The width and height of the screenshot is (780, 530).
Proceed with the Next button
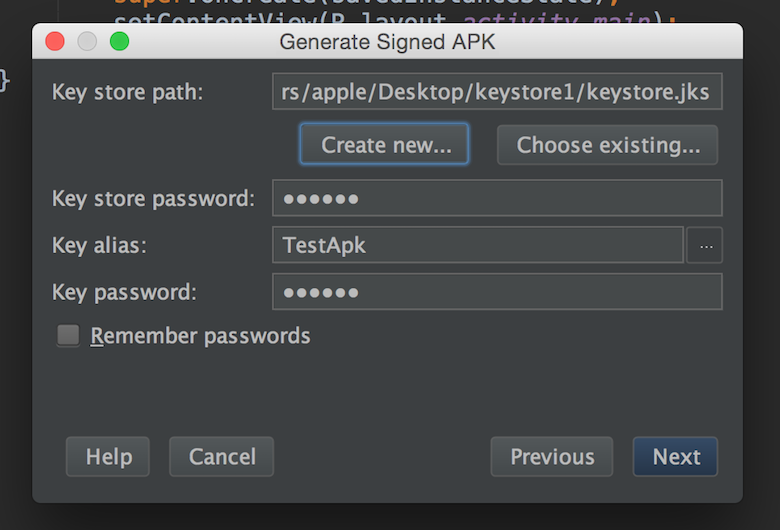[676, 457]
